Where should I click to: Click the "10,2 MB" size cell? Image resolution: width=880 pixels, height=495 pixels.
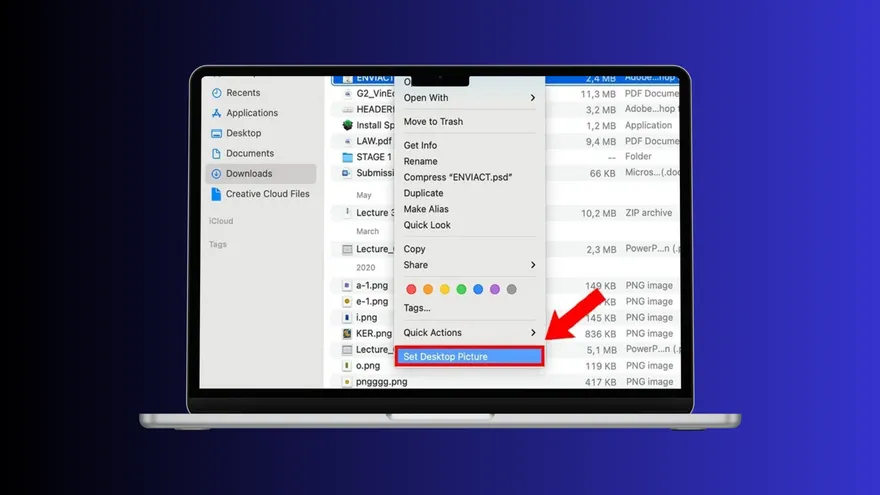pyautogui.click(x=598, y=213)
